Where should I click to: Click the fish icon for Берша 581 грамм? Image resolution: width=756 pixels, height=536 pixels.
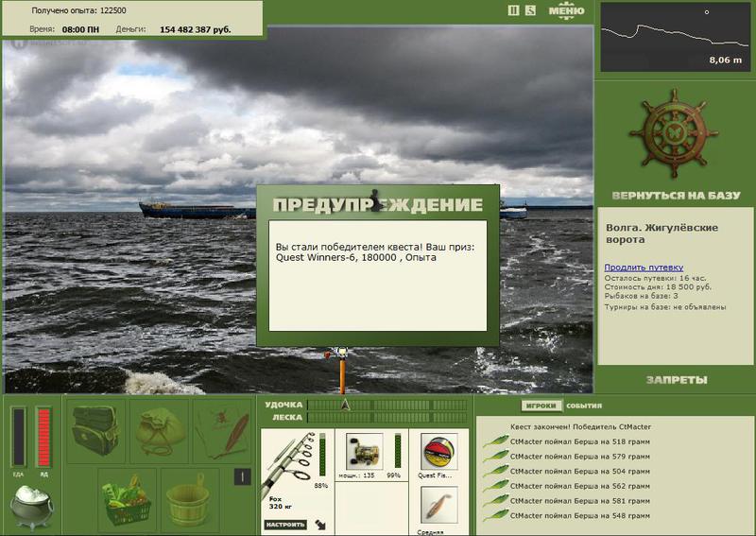tap(495, 501)
